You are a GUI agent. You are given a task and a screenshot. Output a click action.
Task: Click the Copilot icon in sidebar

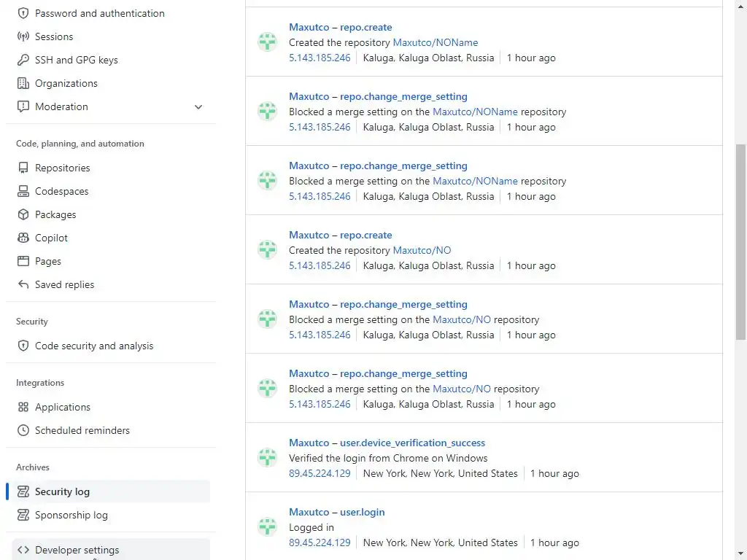click(x=23, y=238)
